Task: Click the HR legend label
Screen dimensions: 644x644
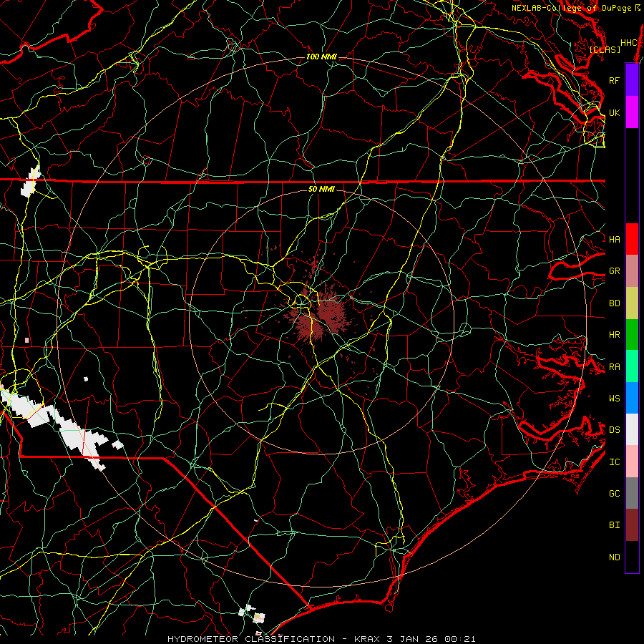Action: [x=614, y=335]
